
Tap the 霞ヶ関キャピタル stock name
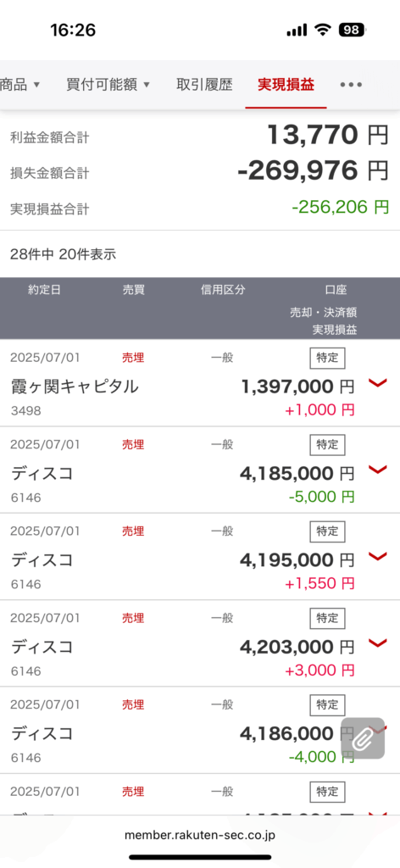tap(75, 387)
